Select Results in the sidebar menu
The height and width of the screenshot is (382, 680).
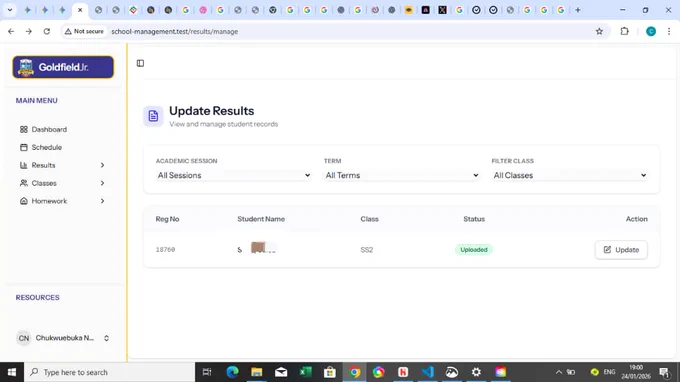point(43,165)
